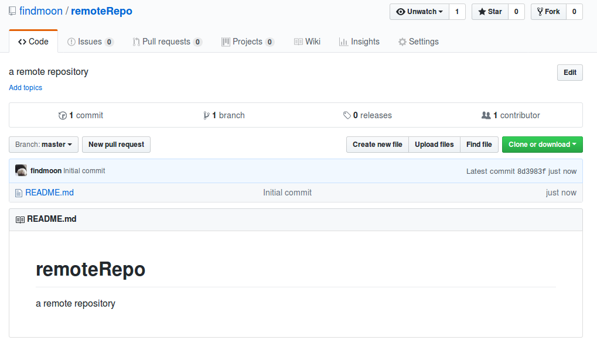Click the contributors people icon
Viewport: 597px width, 364px height.
point(486,116)
